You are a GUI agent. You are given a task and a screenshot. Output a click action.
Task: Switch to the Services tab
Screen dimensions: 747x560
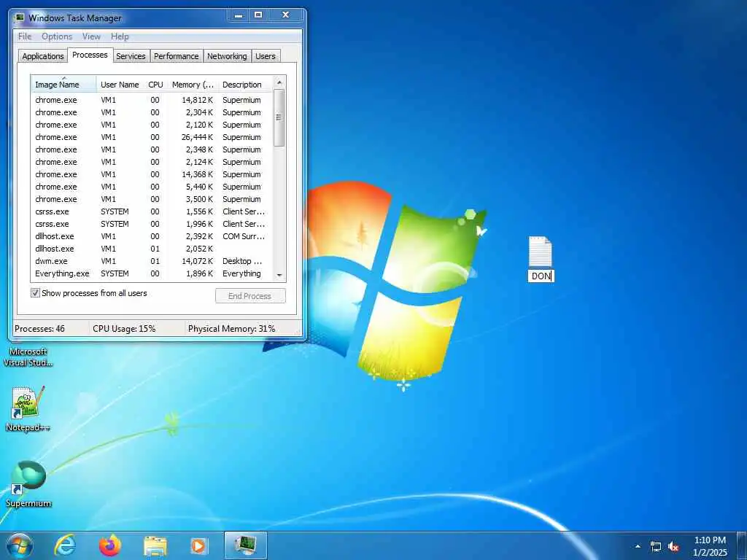[131, 56]
